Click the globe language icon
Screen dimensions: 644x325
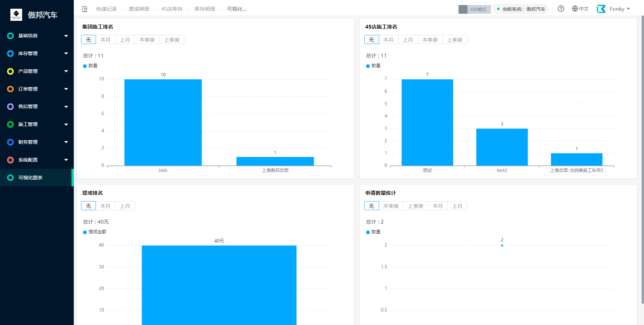tap(575, 9)
